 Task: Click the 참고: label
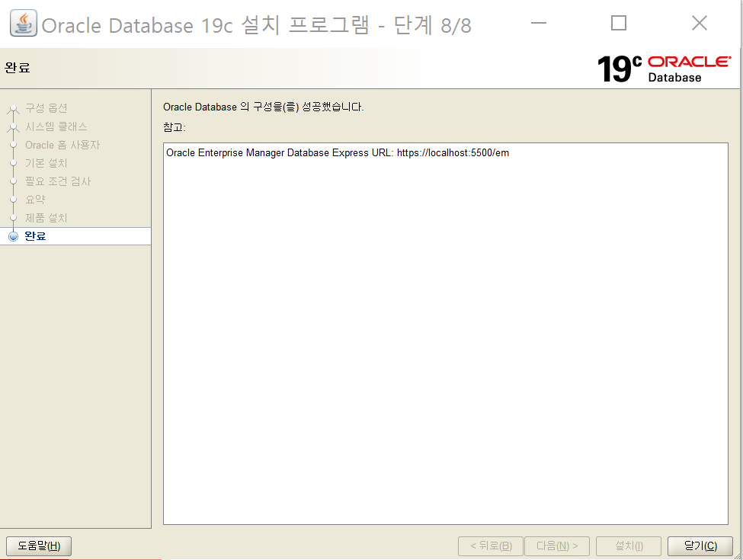(x=174, y=127)
